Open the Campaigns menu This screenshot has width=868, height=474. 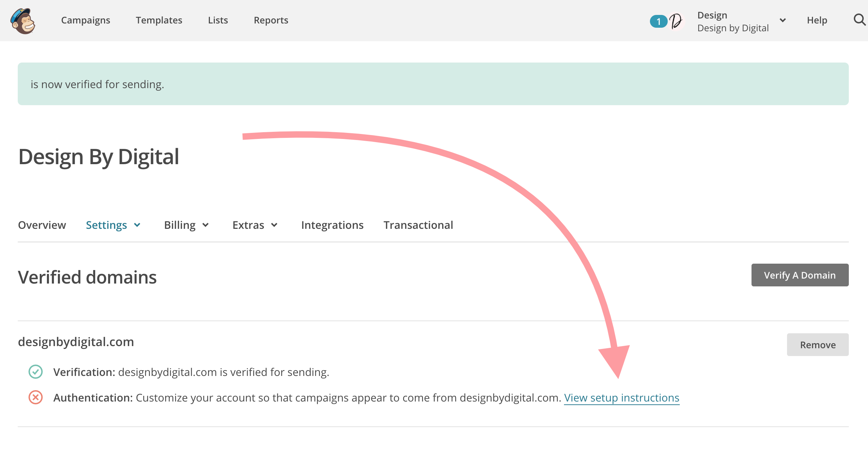click(x=86, y=20)
